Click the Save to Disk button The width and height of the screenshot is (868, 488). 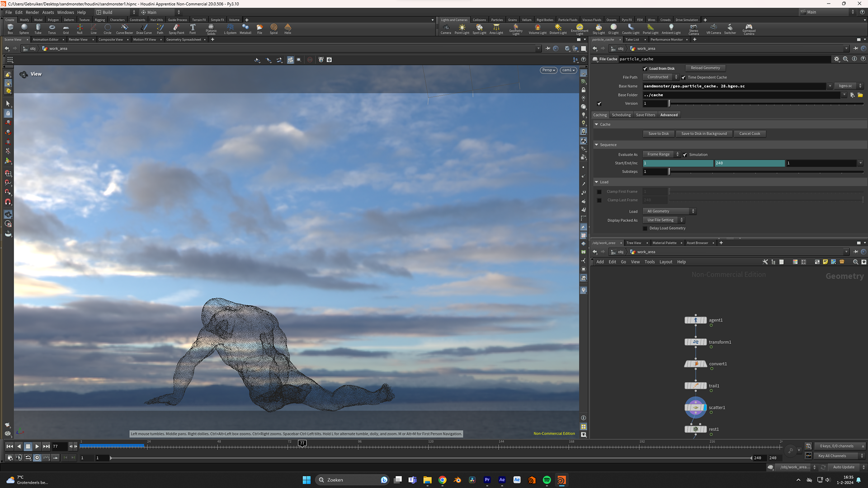click(x=658, y=134)
